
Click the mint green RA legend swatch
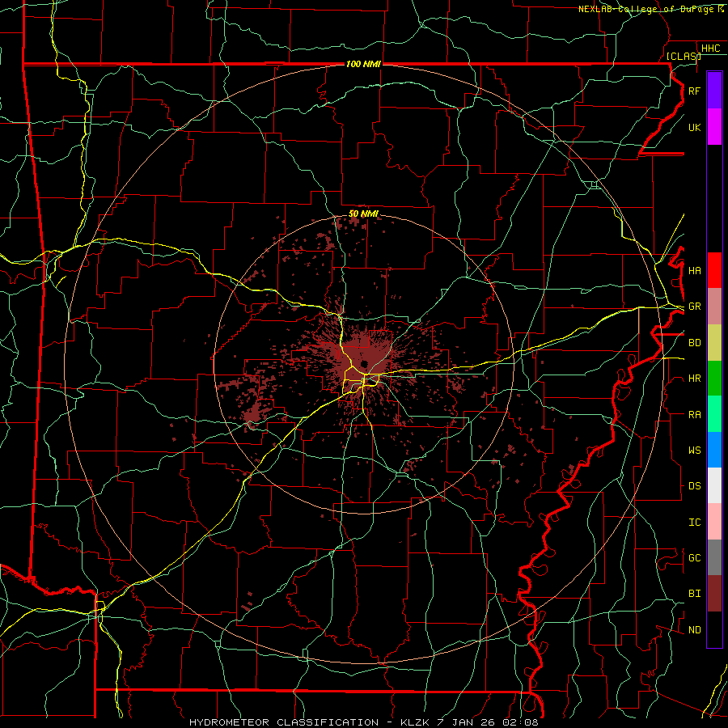714,414
